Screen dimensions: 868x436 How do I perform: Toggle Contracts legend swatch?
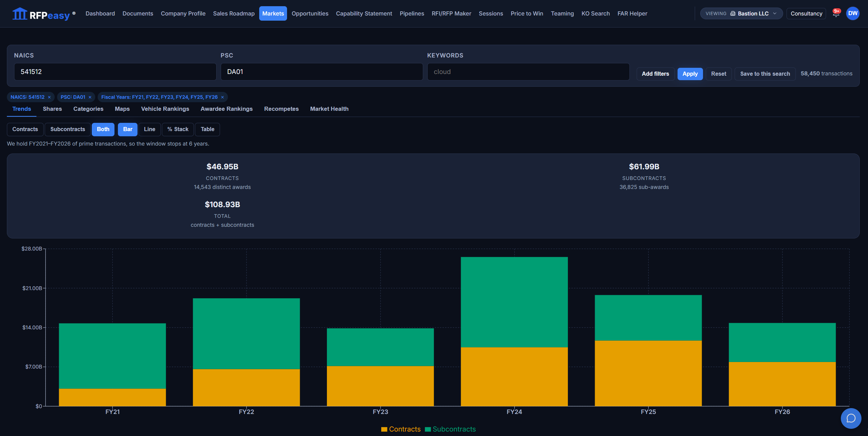pyautogui.click(x=384, y=429)
